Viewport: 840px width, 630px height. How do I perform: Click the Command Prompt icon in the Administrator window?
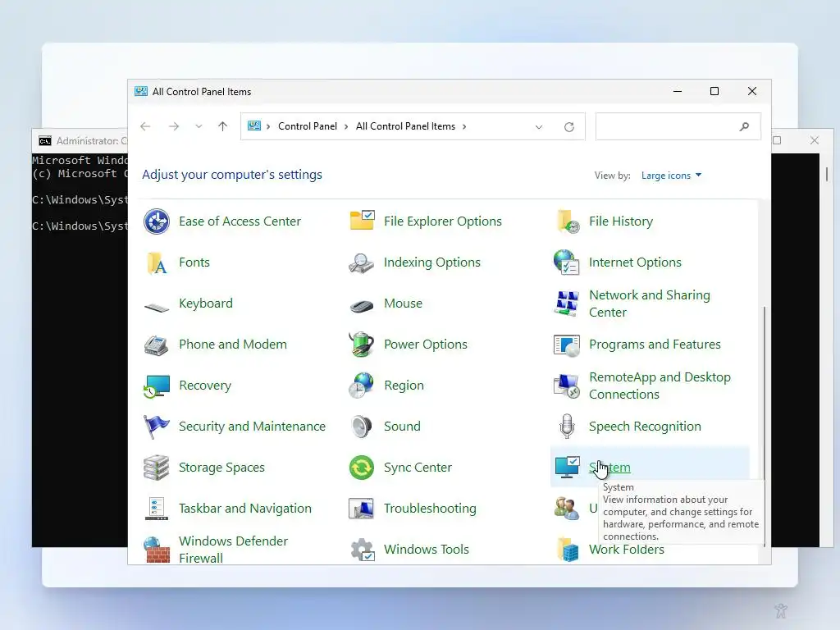coord(45,141)
